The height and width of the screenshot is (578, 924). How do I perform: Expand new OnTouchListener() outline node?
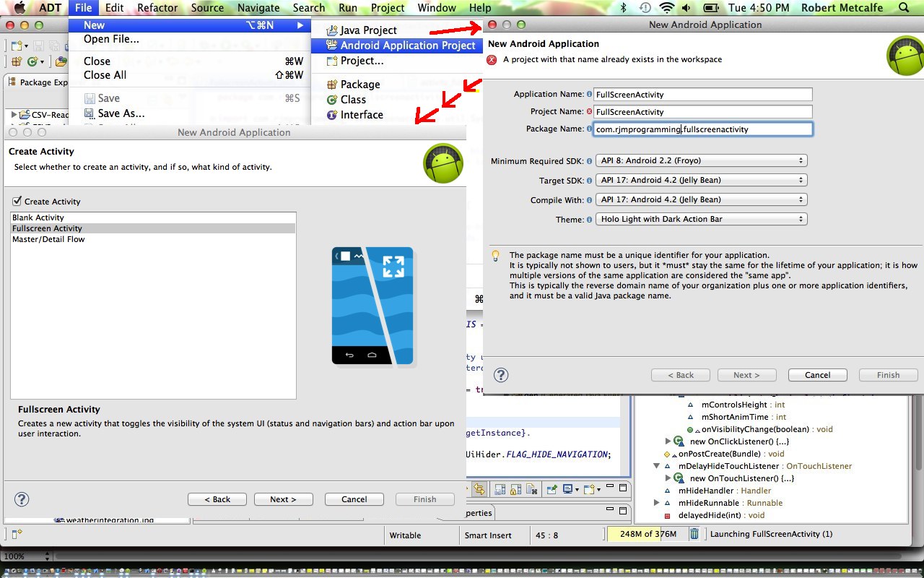(x=668, y=478)
